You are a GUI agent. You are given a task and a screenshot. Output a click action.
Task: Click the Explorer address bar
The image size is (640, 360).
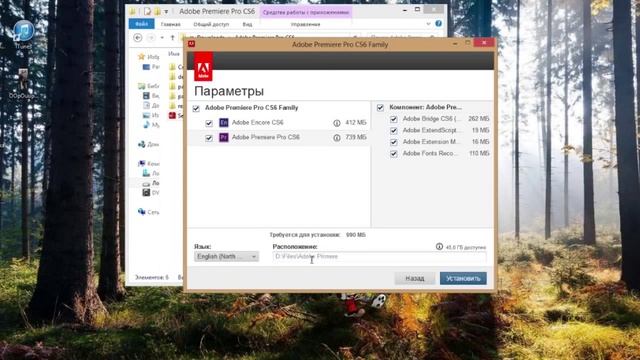(269, 38)
